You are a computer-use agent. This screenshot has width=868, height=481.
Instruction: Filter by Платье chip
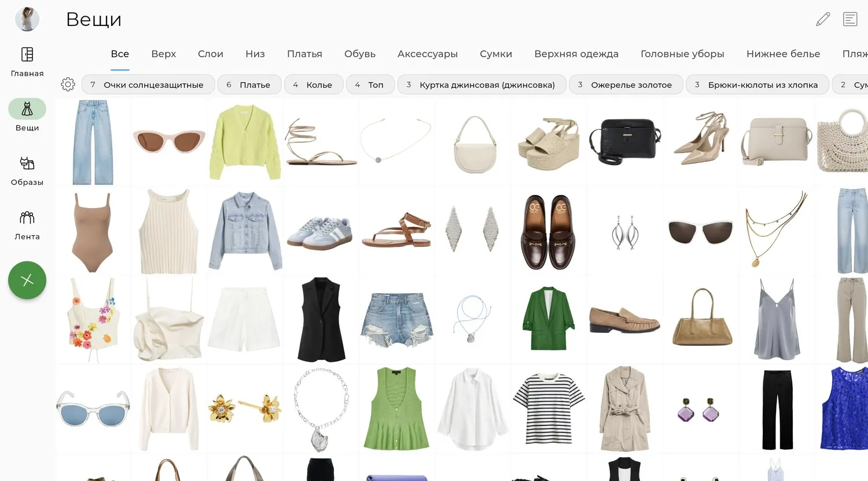[249, 84]
